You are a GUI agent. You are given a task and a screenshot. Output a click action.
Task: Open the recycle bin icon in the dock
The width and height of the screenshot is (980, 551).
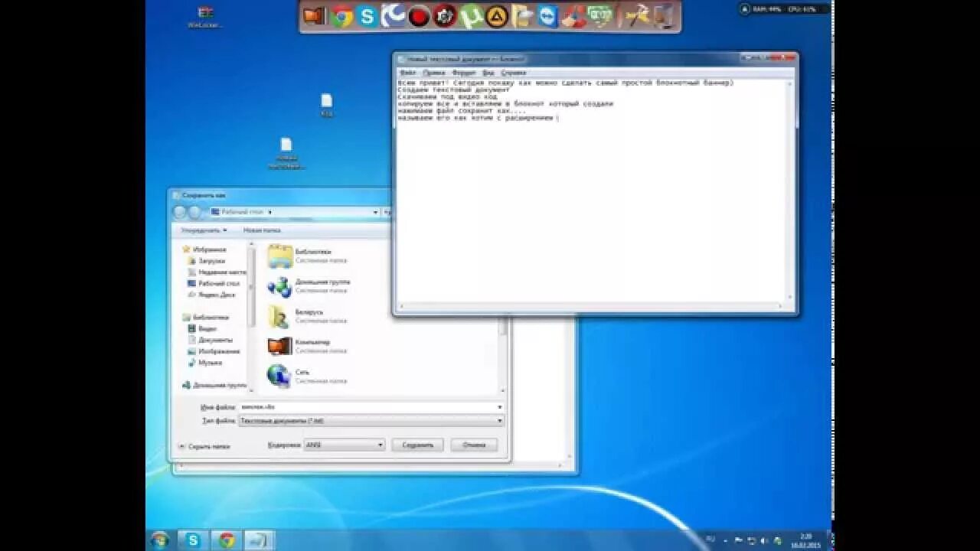point(665,16)
